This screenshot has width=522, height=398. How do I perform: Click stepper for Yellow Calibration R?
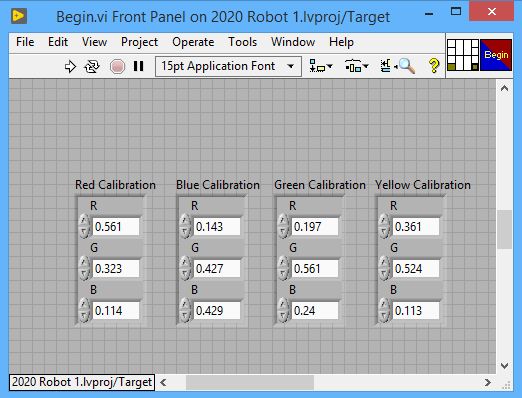[384, 226]
